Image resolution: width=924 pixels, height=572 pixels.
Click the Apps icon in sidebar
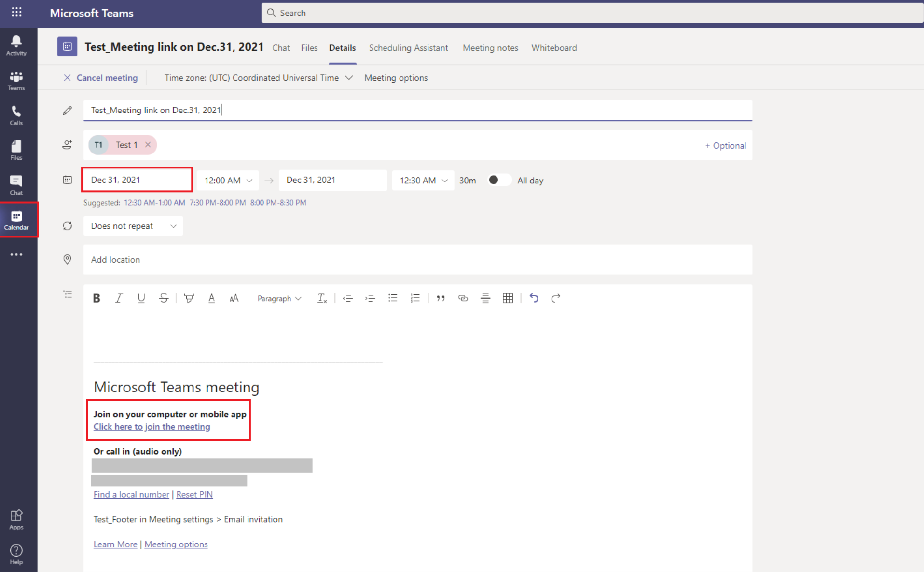tap(16, 519)
